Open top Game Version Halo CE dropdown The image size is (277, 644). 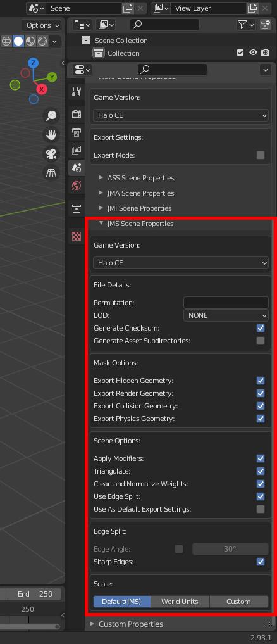click(x=181, y=115)
